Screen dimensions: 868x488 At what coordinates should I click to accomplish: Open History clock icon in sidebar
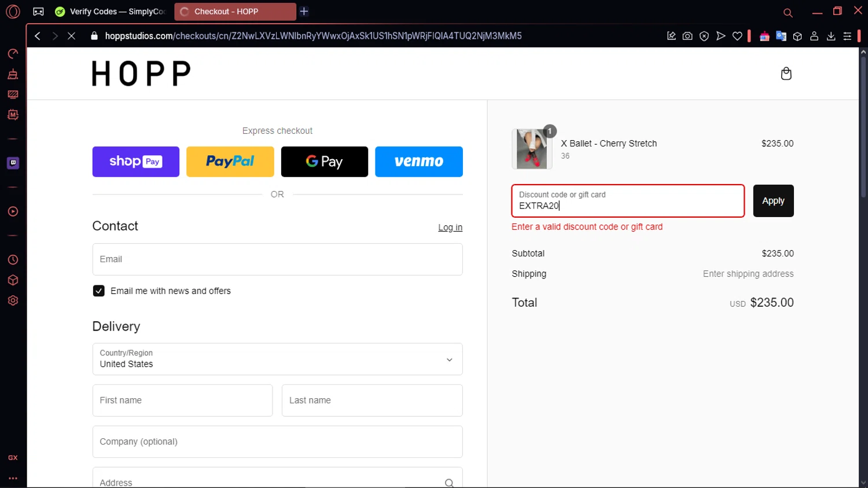(13, 260)
